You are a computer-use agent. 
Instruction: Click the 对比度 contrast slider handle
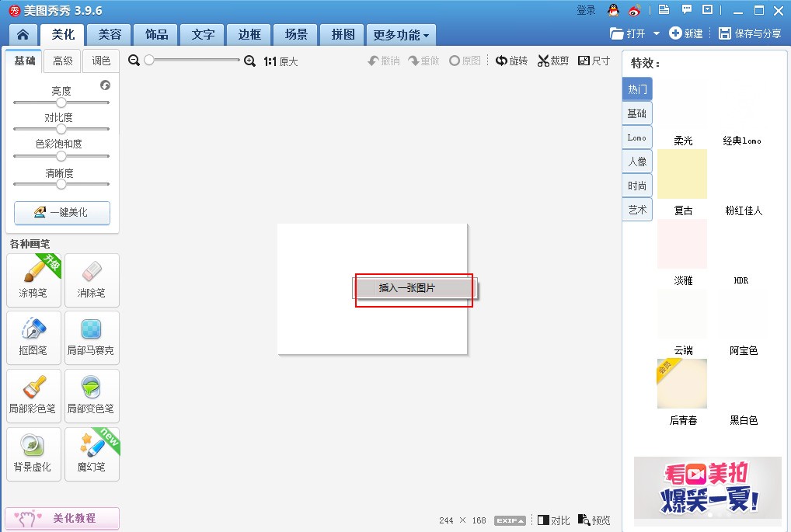(x=61, y=129)
